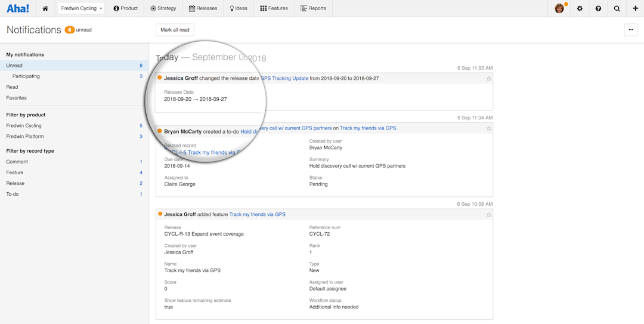Click Jessica Groff name in release date notification
644x324 pixels.
pyautogui.click(x=181, y=78)
